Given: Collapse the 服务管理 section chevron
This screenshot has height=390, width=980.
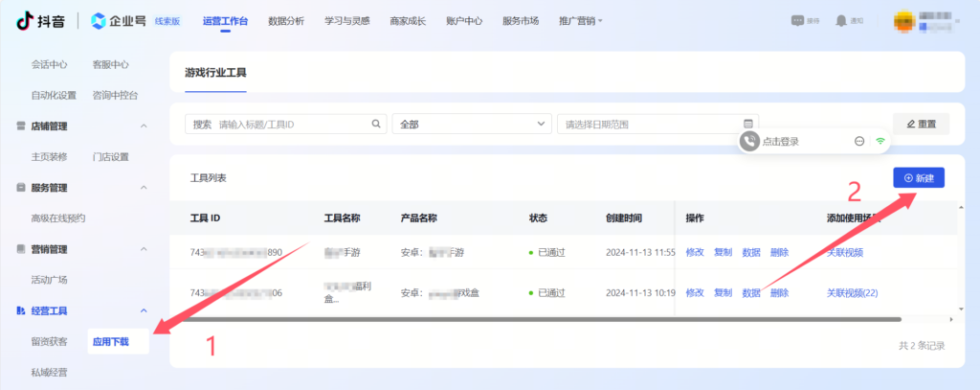Looking at the screenshot, I should click(x=144, y=188).
